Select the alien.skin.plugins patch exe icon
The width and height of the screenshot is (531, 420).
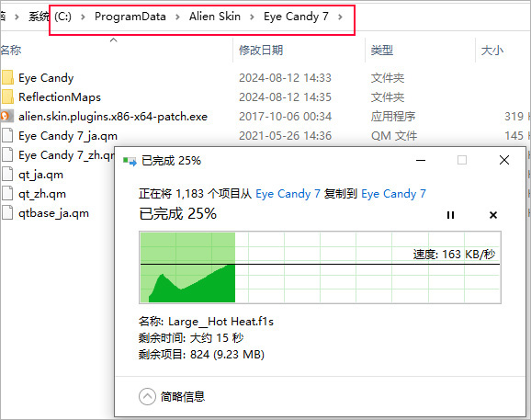point(7,116)
